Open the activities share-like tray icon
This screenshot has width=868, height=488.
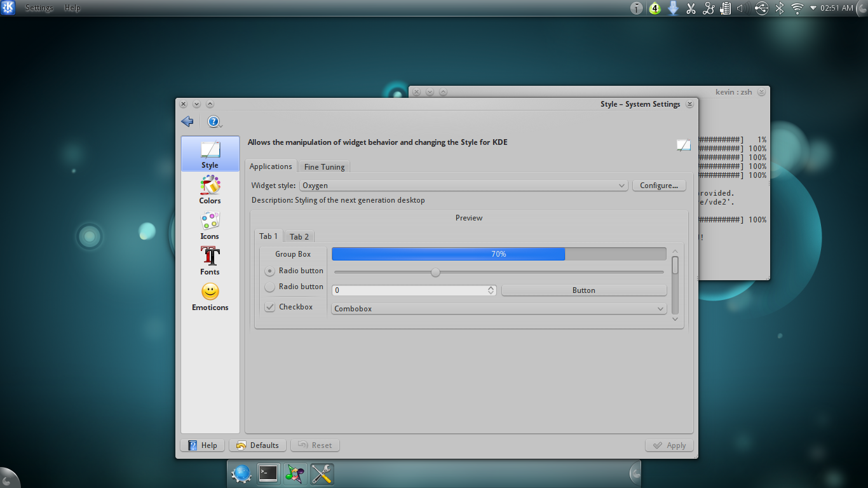pyautogui.click(x=709, y=8)
